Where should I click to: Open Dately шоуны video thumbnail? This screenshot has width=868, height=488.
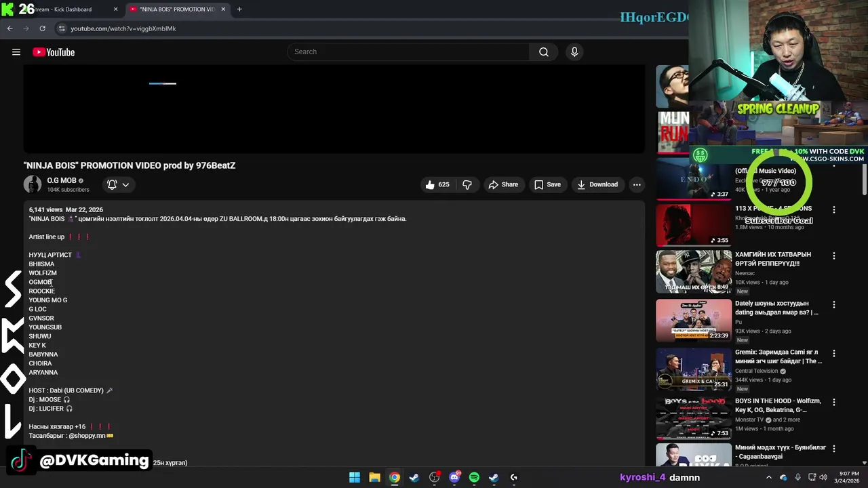pyautogui.click(x=694, y=321)
